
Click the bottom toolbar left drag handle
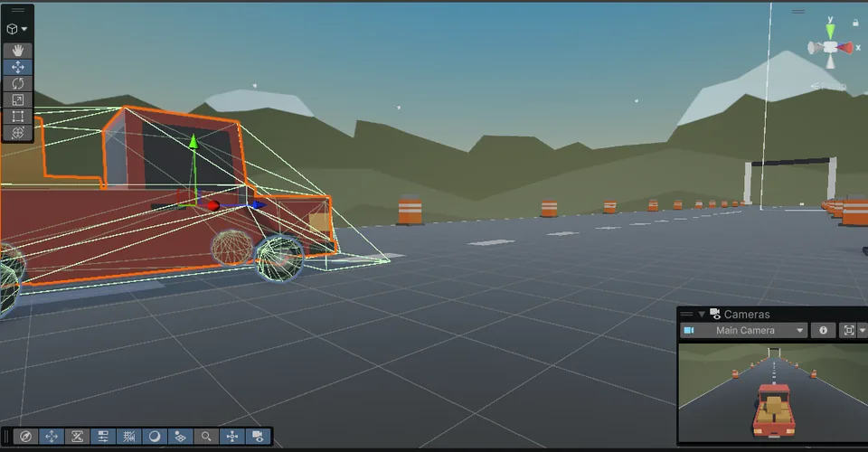pyautogui.click(x=6, y=437)
